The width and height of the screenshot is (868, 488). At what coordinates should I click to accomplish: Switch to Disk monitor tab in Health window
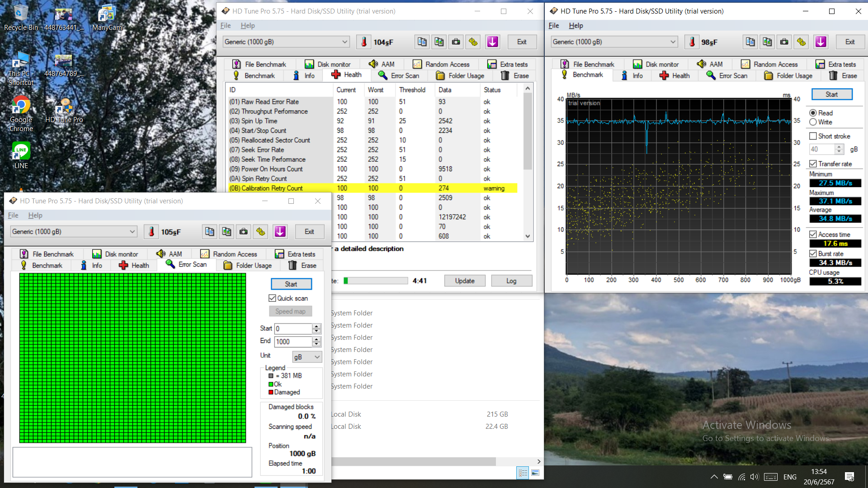(328, 64)
